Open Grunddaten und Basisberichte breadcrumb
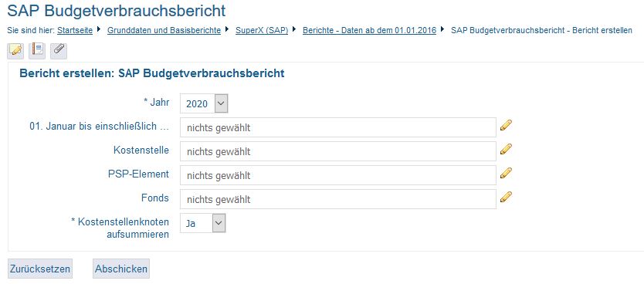The width and height of the screenshot is (644, 284). pos(164,30)
